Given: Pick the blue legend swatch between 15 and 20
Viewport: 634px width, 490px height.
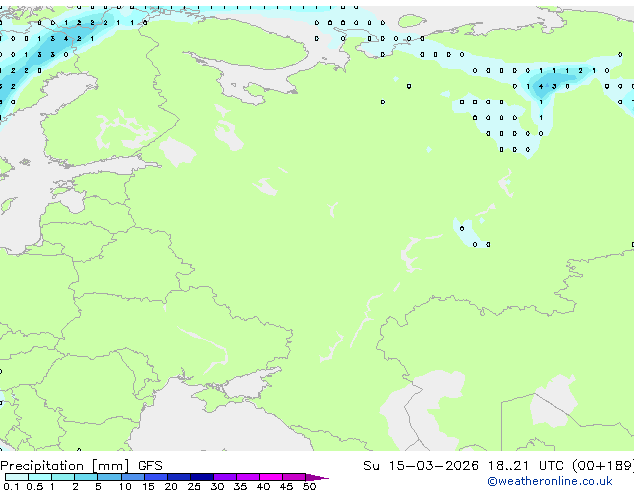Looking at the screenshot, I should click(x=156, y=477).
